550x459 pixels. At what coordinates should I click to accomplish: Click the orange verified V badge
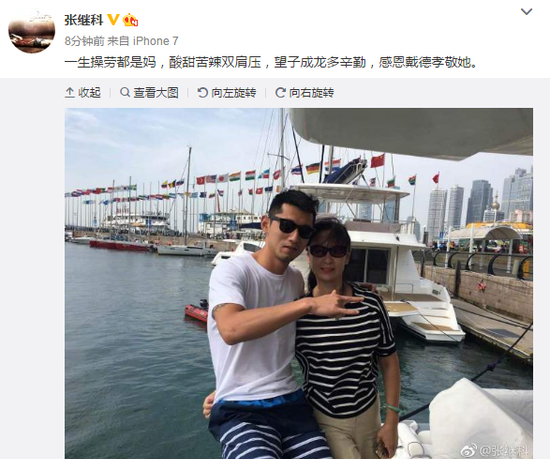tap(113, 20)
